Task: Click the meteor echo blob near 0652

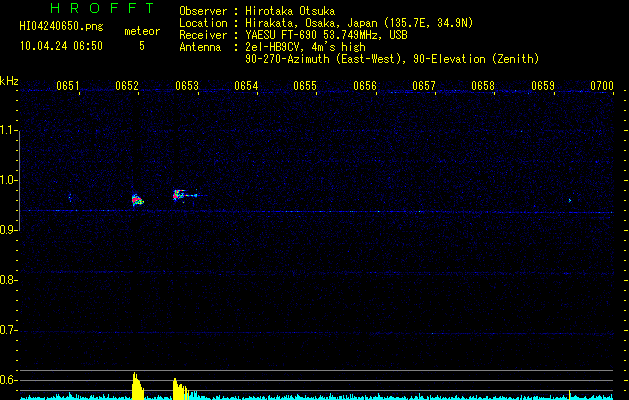Action: [x=138, y=200]
